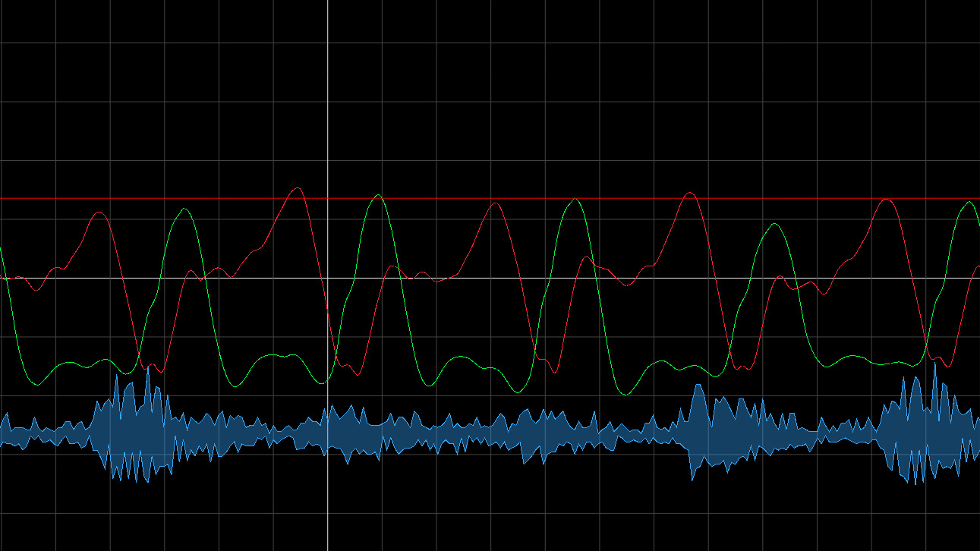The image size is (980, 551).
Task: Select the rightmost red waveform peak
Action: tap(885, 200)
